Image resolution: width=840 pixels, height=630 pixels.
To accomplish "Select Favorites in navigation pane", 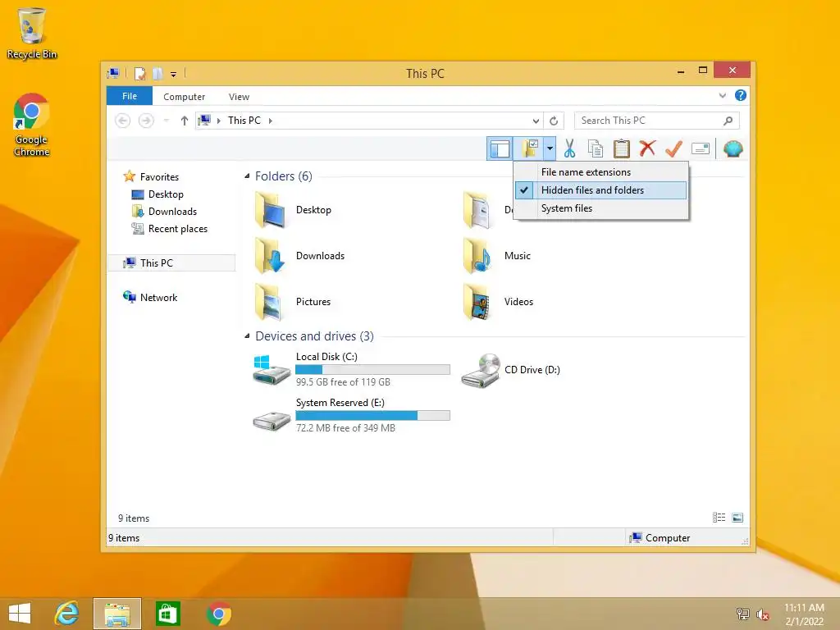I will (x=151, y=177).
